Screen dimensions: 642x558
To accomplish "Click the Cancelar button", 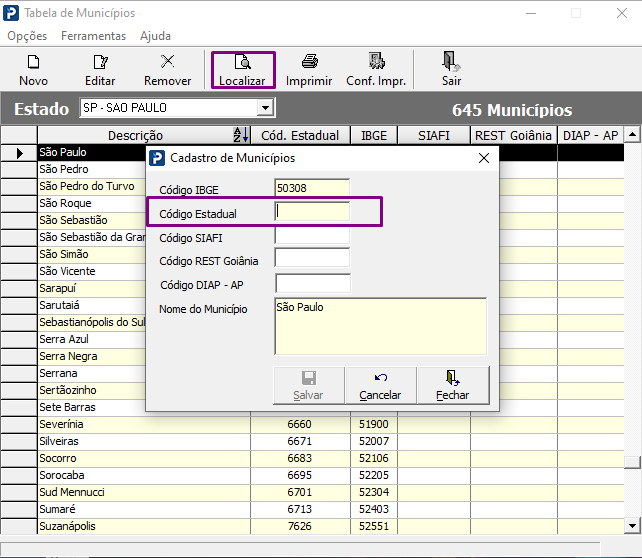I will coord(380,385).
